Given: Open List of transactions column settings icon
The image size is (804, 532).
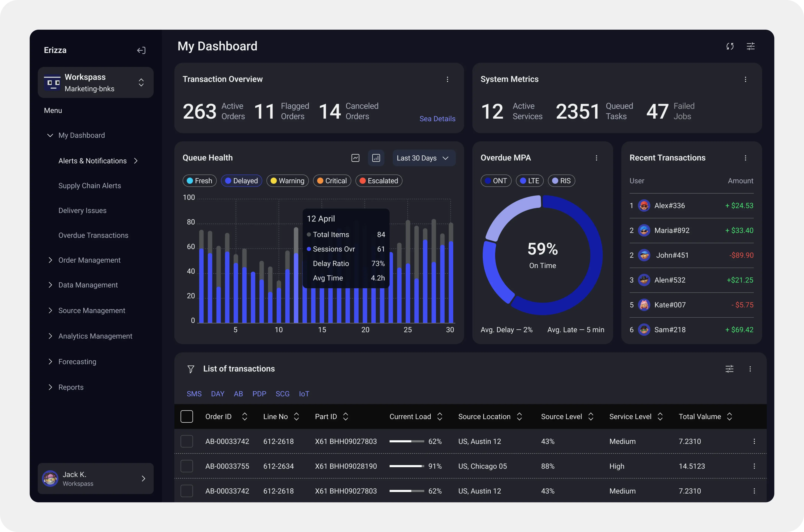Looking at the screenshot, I should click(729, 369).
